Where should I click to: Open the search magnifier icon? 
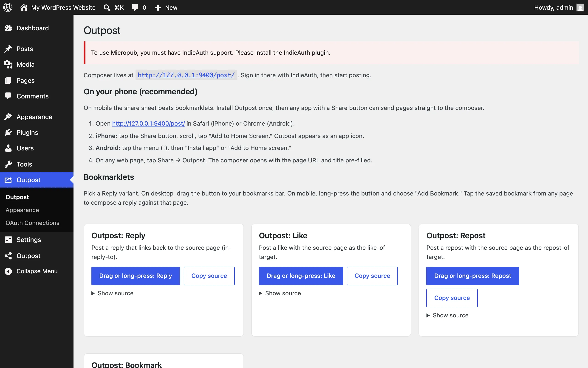coord(107,8)
